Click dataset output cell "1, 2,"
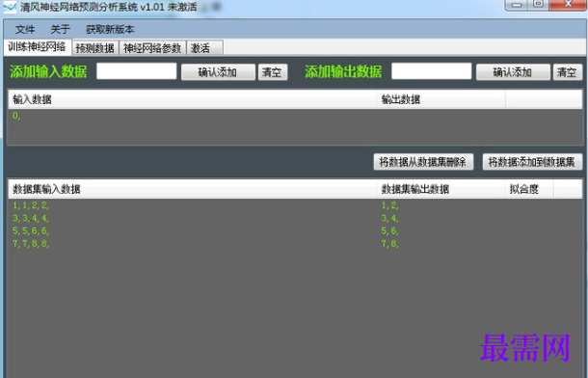The image size is (588, 378). pos(390,205)
